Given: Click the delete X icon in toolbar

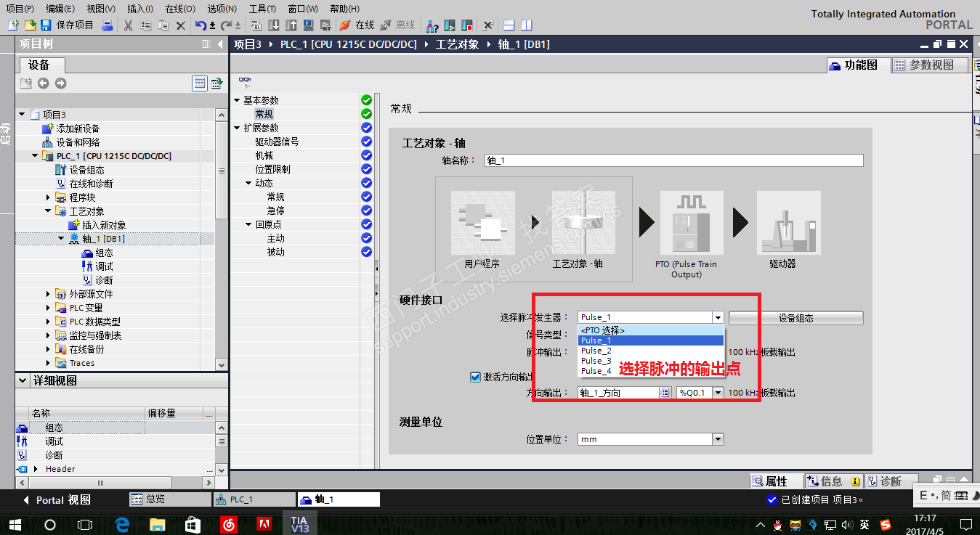Looking at the screenshot, I should 181,25.
